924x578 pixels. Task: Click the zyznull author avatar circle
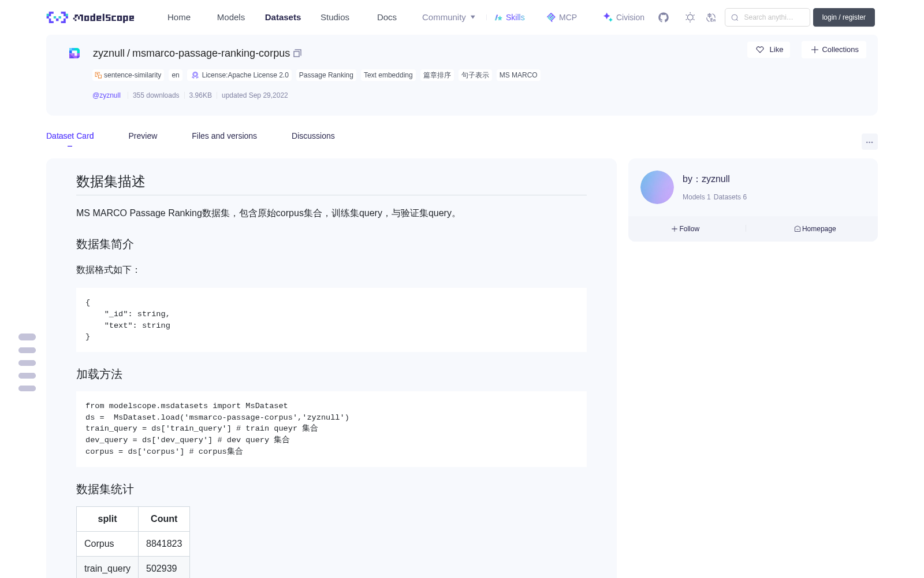(x=657, y=187)
